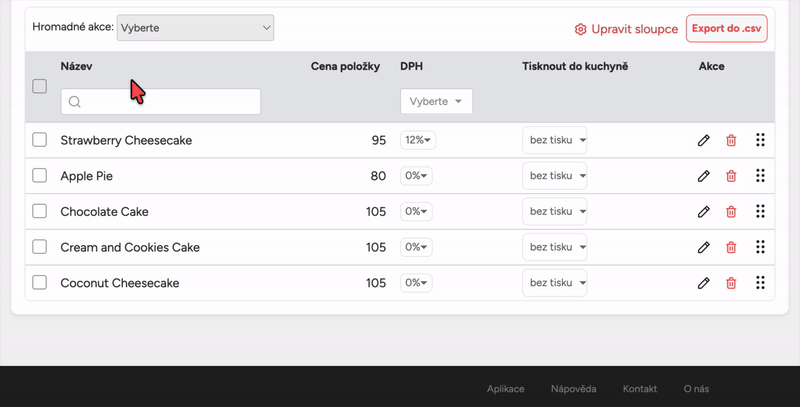
Task: Click the Export do .csv button
Action: click(726, 29)
